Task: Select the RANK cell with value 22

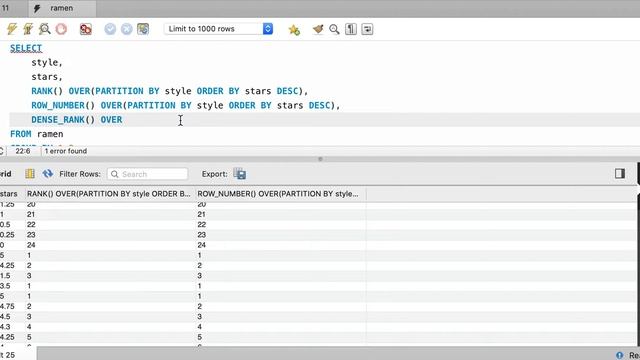Action: (x=111, y=224)
